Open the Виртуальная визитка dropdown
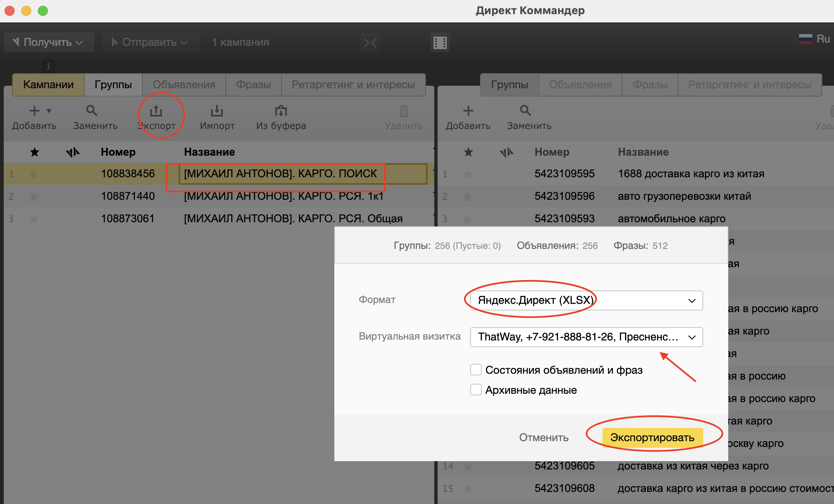 click(586, 337)
